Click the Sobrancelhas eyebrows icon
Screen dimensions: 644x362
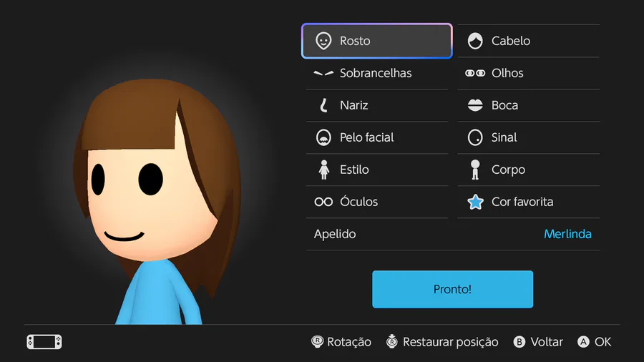[x=323, y=74]
